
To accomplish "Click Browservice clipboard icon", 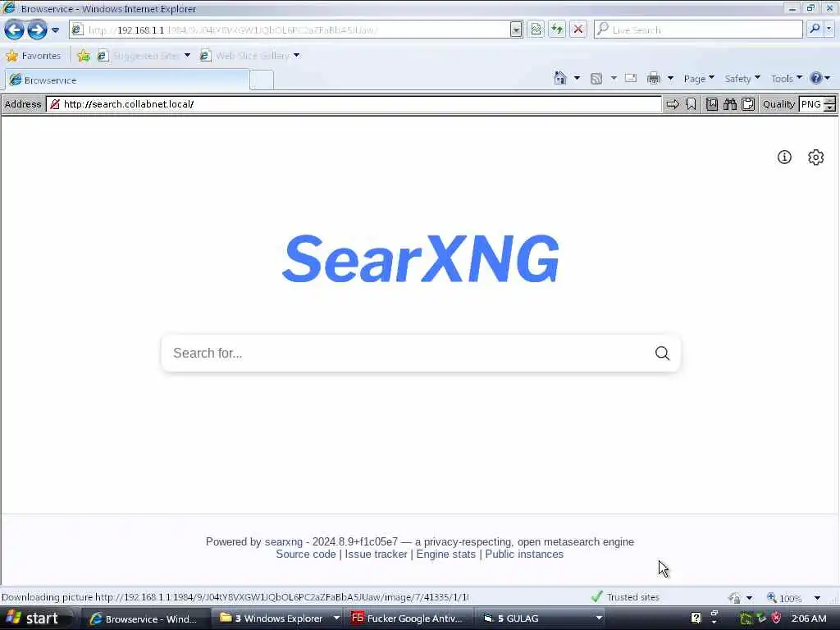I will pos(748,104).
